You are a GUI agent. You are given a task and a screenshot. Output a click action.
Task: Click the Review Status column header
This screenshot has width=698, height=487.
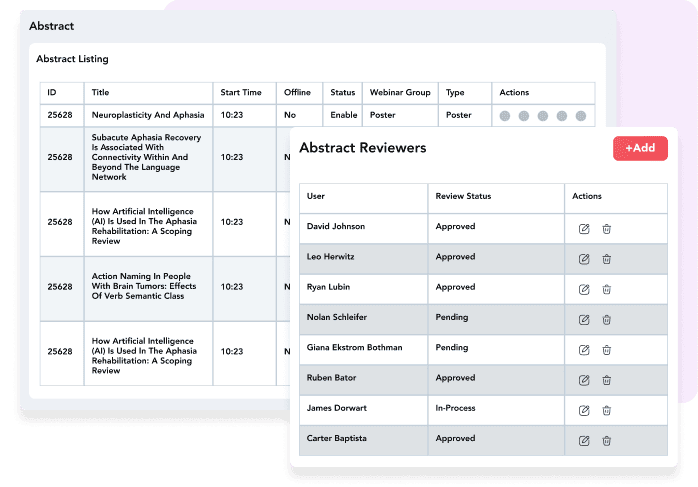click(x=463, y=197)
